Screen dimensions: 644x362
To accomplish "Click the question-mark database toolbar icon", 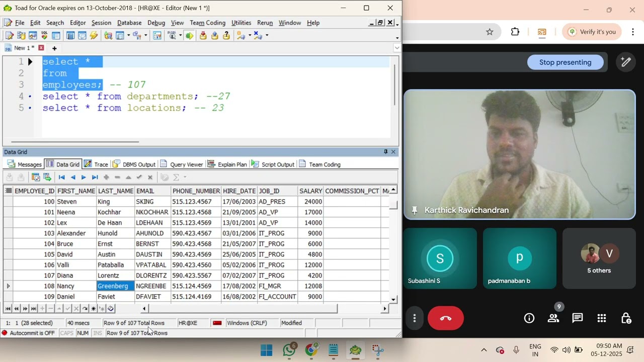I will pos(226,36).
